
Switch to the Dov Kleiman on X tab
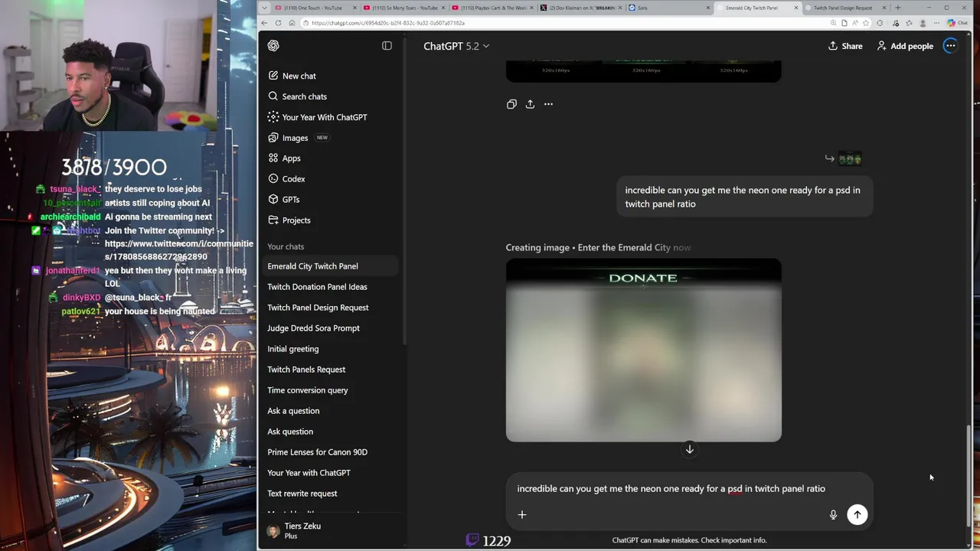tap(580, 8)
